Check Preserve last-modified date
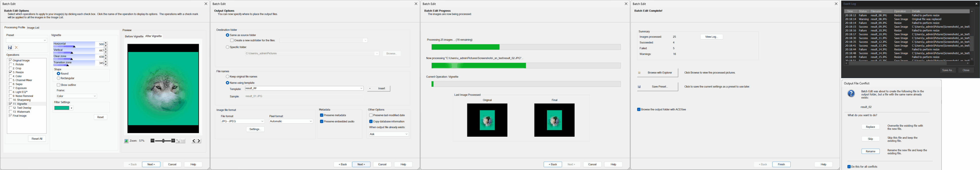 coord(371,115)
